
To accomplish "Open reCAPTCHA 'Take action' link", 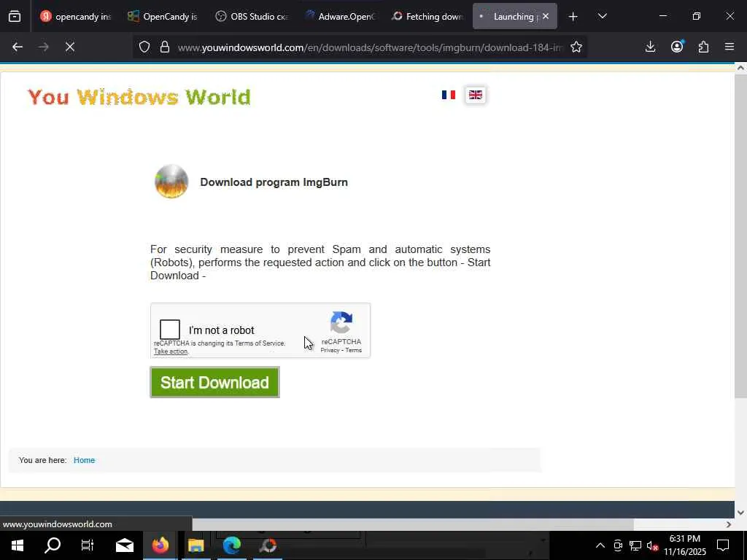I will click(171, 351).
